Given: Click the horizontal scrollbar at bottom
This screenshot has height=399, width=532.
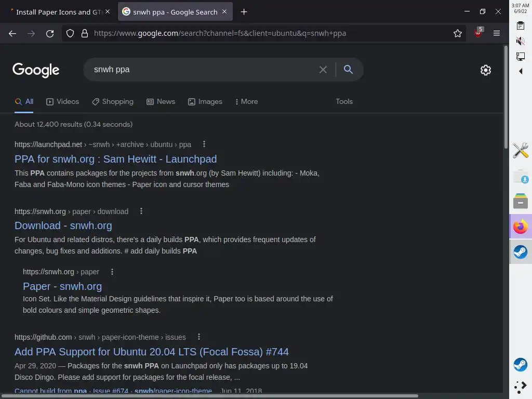Looking at the screenshot, I should coord(211,396).
